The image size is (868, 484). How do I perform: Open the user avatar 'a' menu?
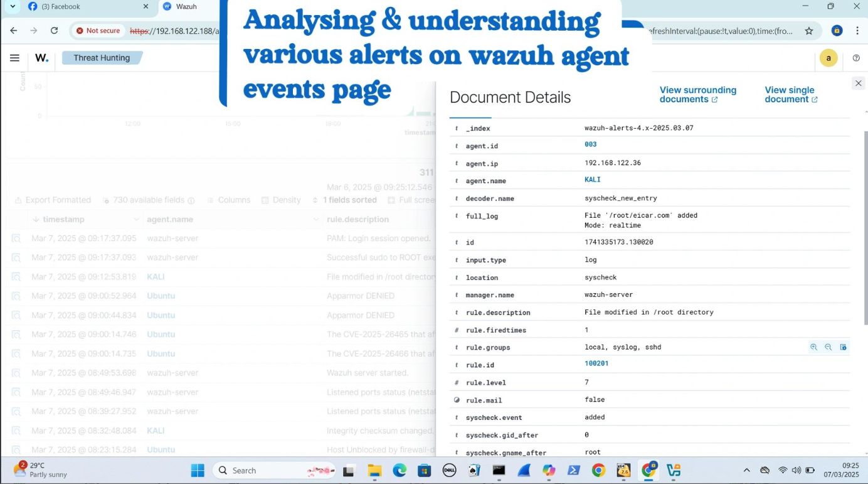[x=828, y=58]
